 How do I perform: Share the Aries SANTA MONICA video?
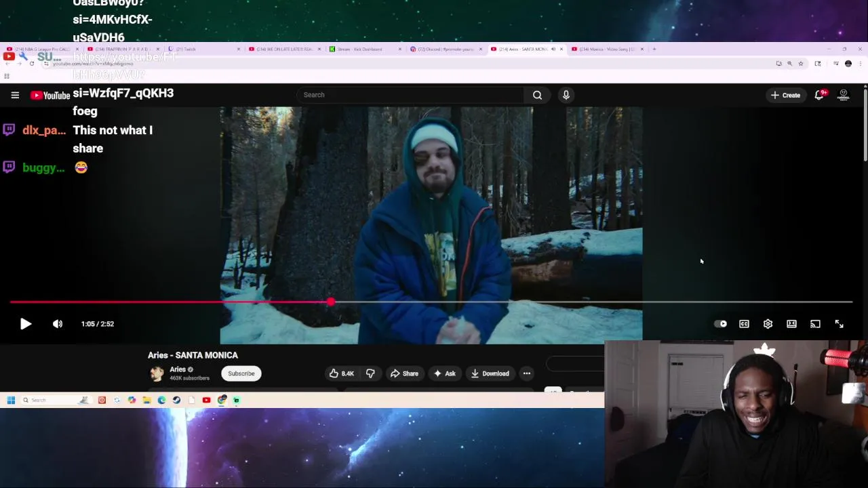(x=403, y=373)
